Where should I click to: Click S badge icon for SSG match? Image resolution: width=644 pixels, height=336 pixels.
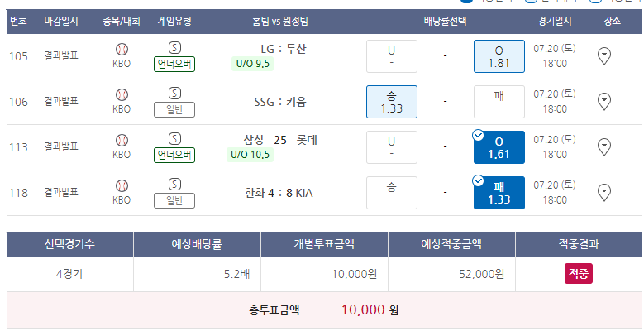pos(174,94)
